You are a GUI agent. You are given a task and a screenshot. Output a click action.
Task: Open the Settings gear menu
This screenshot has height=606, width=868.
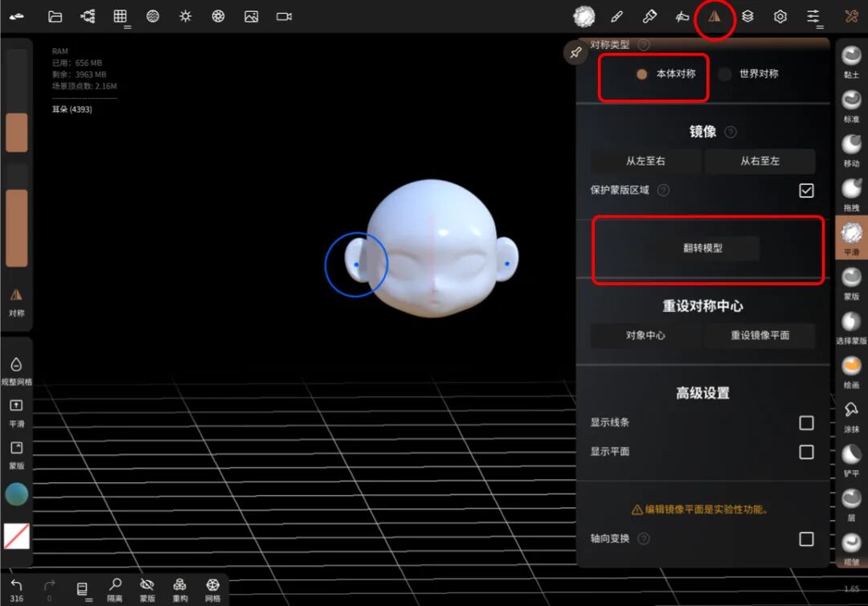(x=780, y=17)
